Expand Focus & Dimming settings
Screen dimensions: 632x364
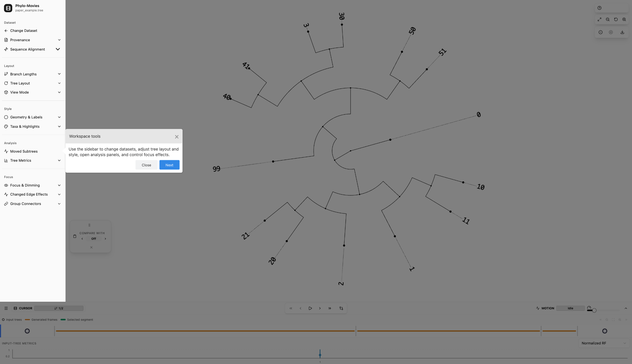click(x=33, y=185)
